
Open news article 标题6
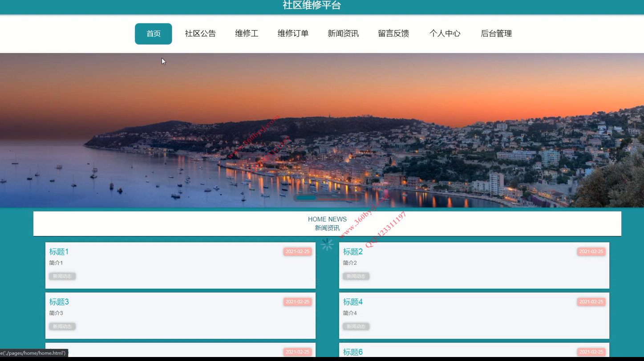click(x=352, y=352)
